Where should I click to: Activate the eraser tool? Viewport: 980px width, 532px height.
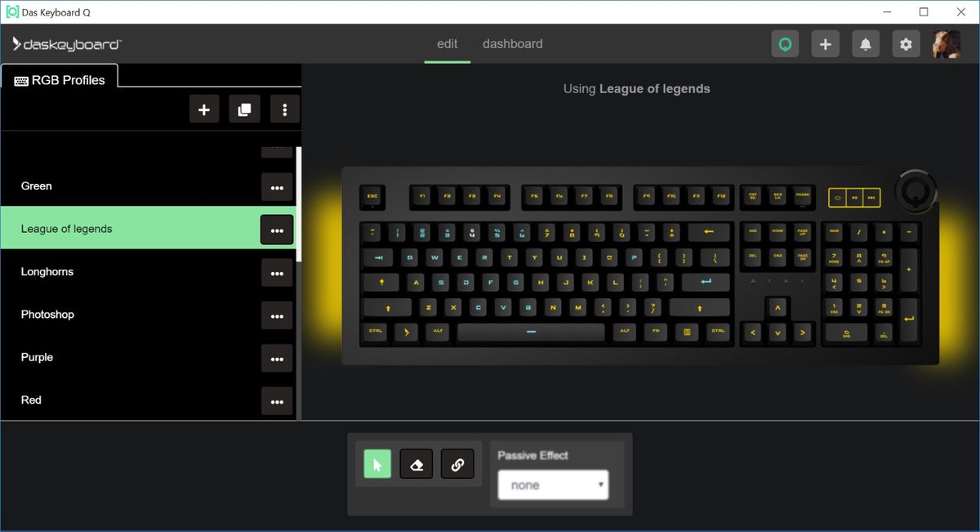tap(416, 464)
